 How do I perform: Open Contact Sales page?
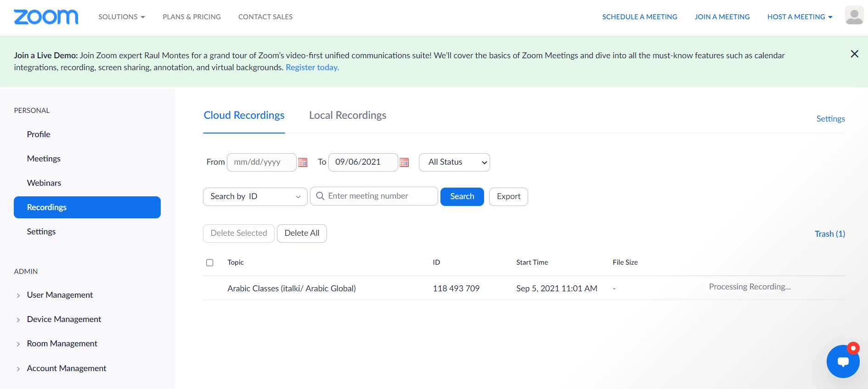click(x=265, y=17)
